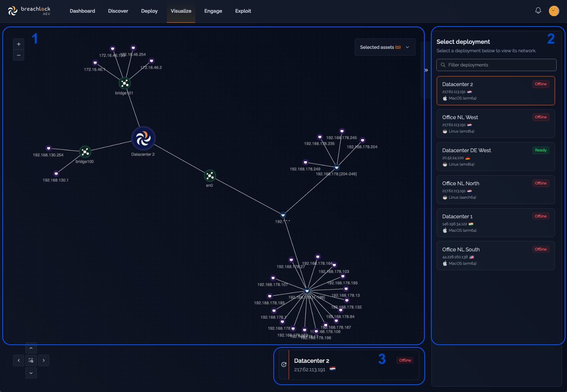Viewport: 567px width, 392px height.
Task: Collapse the Select deployment side panel
Action: [426, 70]
